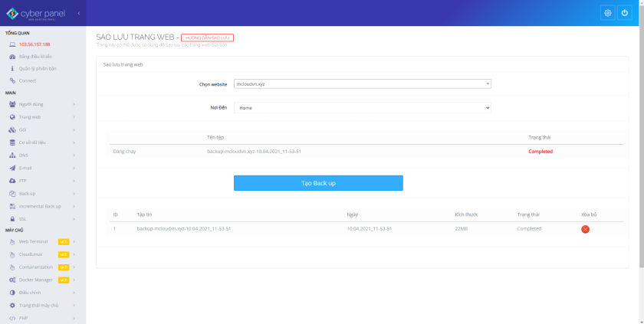
Task: Expand Người dùng submenu chevron
Action: pos(74,104)
